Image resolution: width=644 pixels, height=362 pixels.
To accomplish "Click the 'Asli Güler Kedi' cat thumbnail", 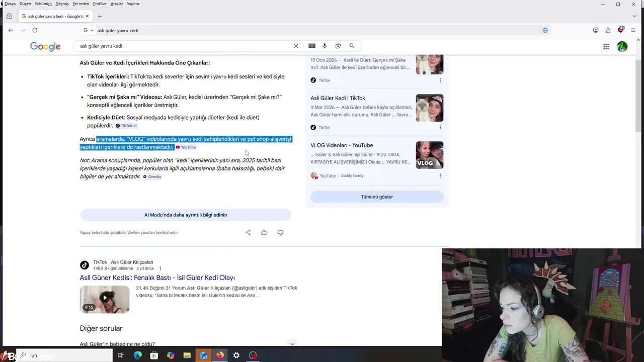I will pos(429,108).
